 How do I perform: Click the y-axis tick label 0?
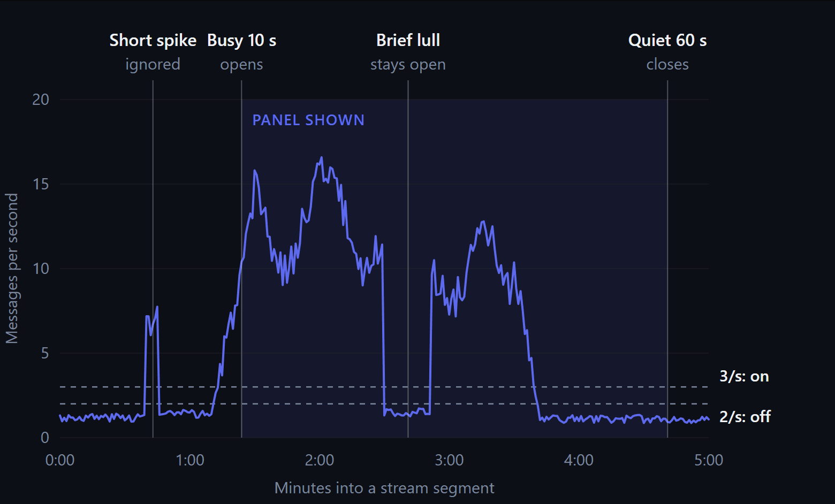(45, 438)
